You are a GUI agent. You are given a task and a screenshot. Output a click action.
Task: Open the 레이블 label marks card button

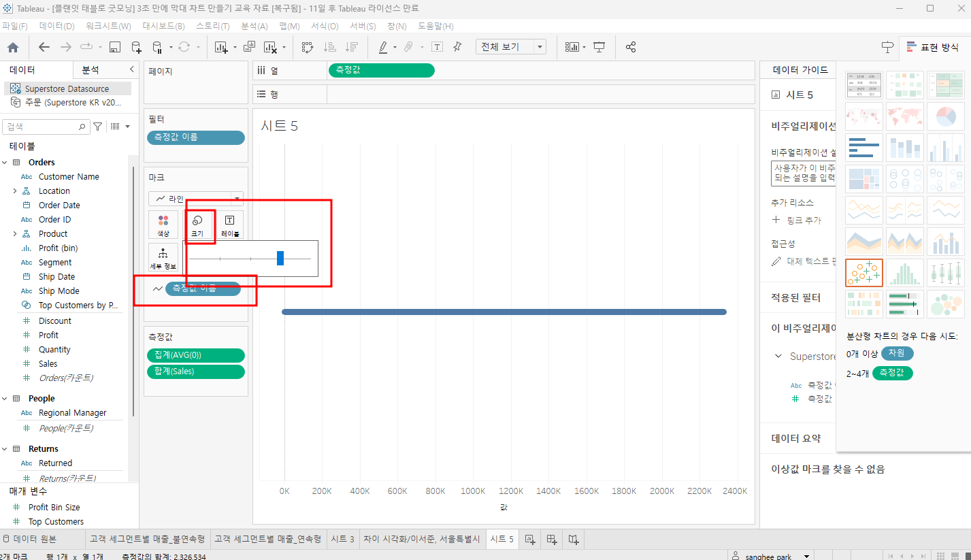tap(230, 225)
